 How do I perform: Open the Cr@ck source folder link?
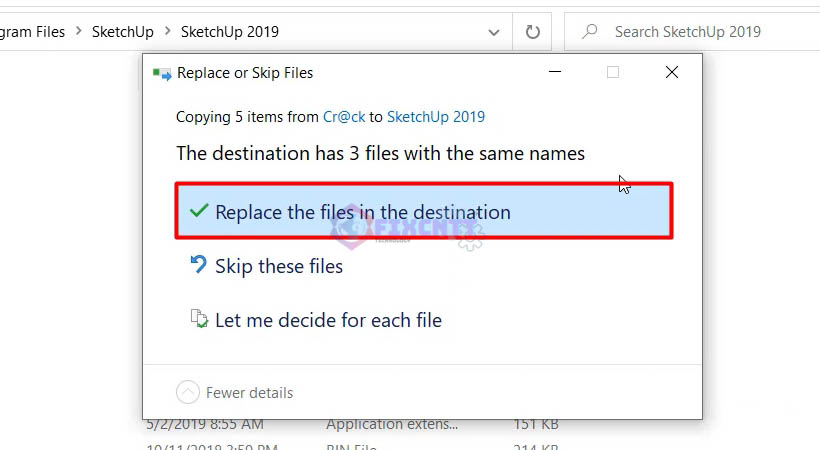point(344,117)
